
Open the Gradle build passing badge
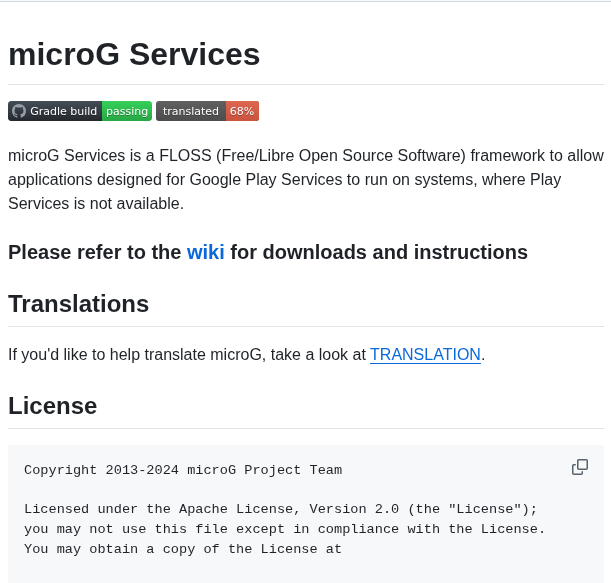tap(80, 111)
